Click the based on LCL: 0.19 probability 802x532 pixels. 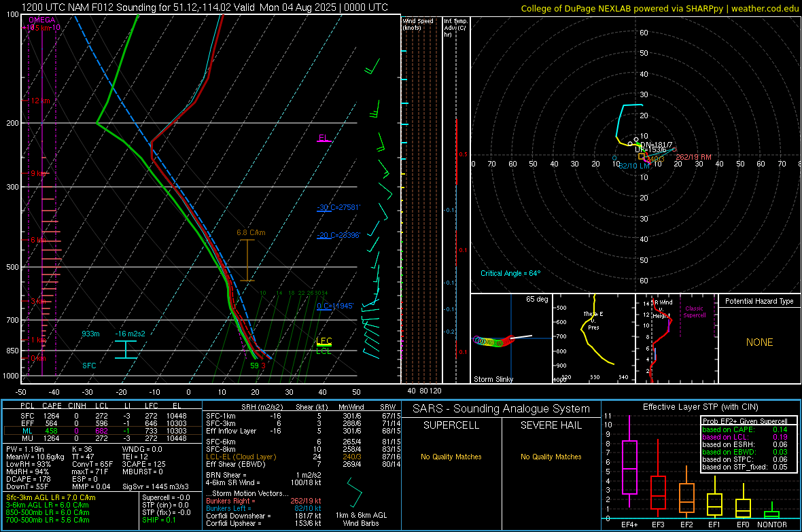tap(744, 437)
